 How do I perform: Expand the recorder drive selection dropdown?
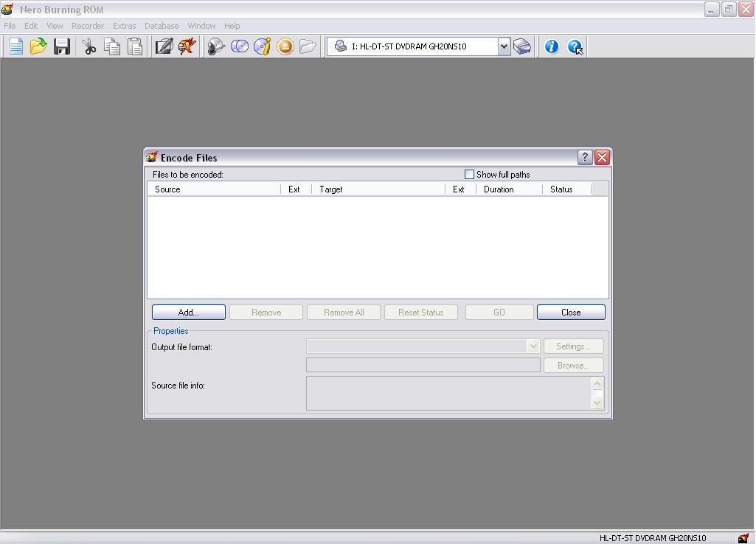pos(504,46)
